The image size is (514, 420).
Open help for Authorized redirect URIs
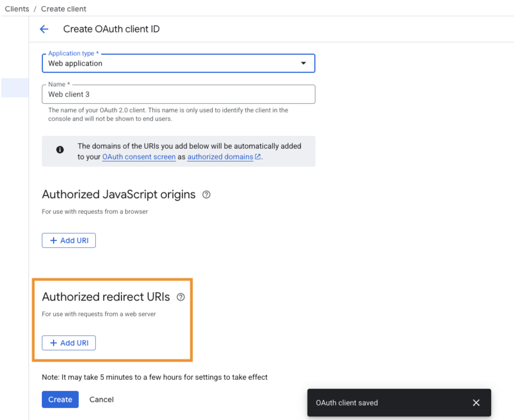pos(181,297)
